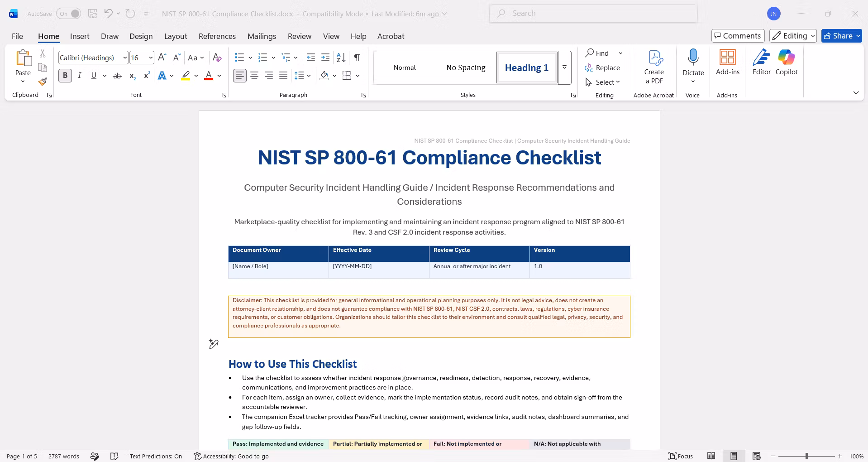Screen dimensions: 868x462
Task: Apply the No Spacing style
Action: pos(466,67)
